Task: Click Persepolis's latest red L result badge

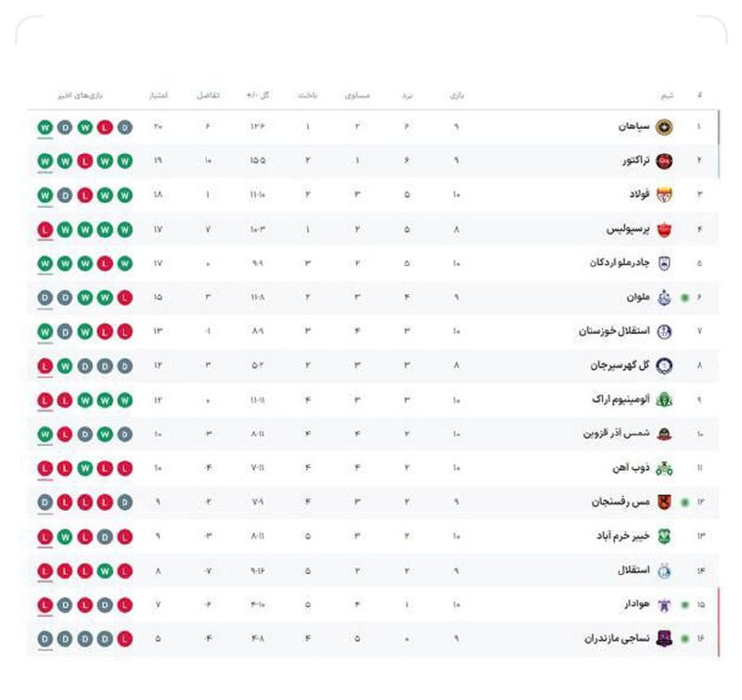Action: (45, 230)
